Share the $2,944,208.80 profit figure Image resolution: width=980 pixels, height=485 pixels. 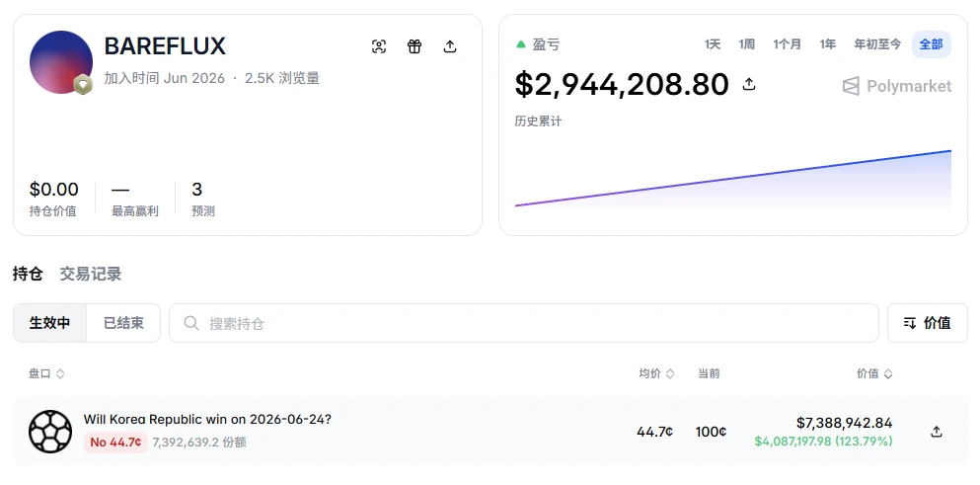[x=749, y=84]
